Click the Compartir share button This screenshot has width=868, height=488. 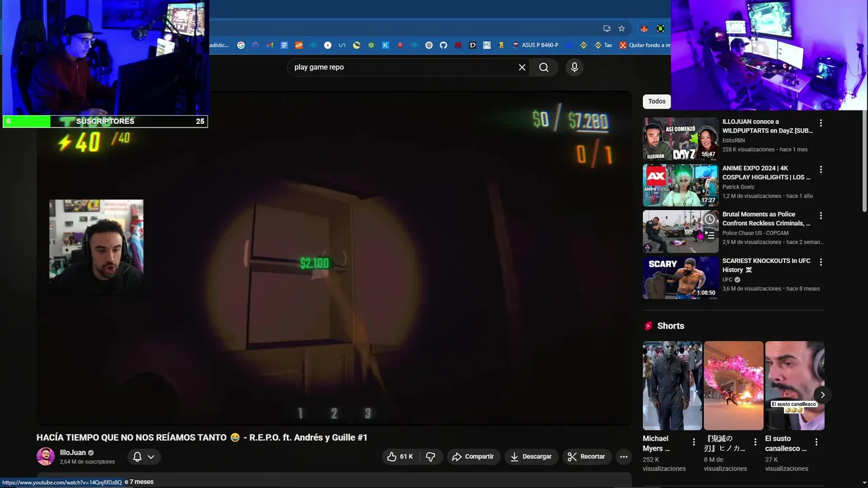pos(473,457)
